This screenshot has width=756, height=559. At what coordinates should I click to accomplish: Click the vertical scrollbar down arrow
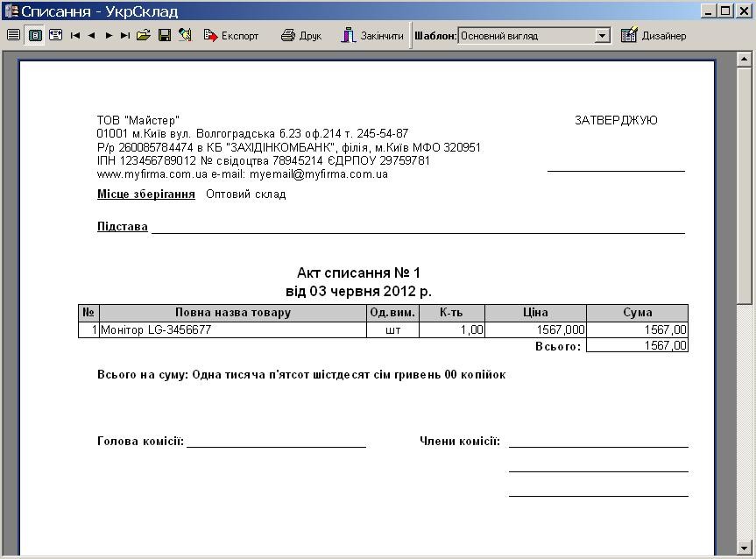[x=744, y=548]
